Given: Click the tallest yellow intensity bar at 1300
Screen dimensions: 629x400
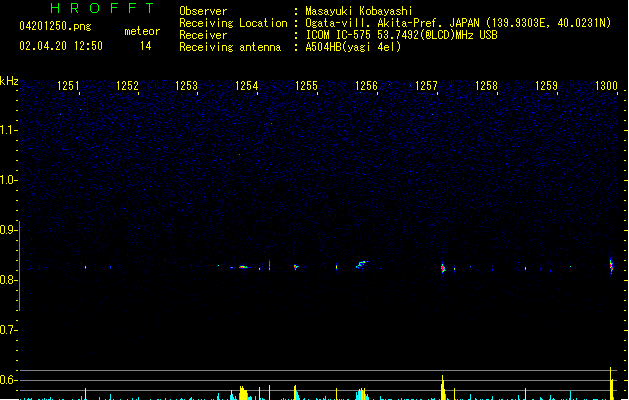Looking at the screenshot, I should (611, 383).
